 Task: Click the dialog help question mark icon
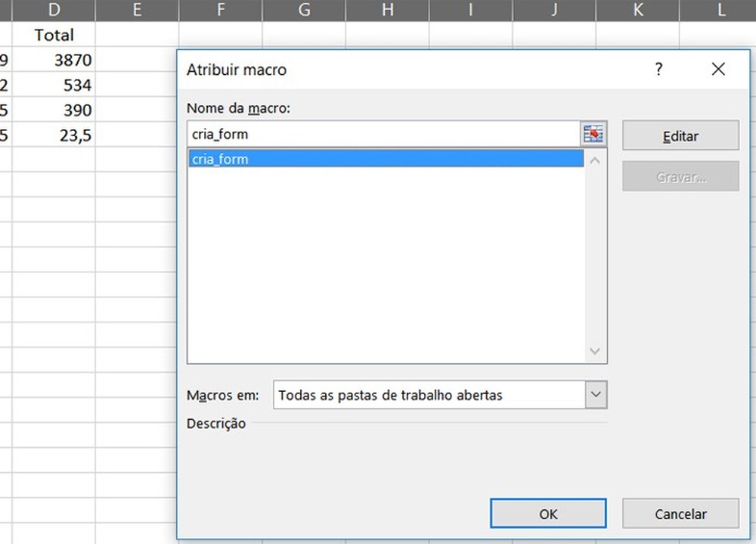tap(658, 69)
